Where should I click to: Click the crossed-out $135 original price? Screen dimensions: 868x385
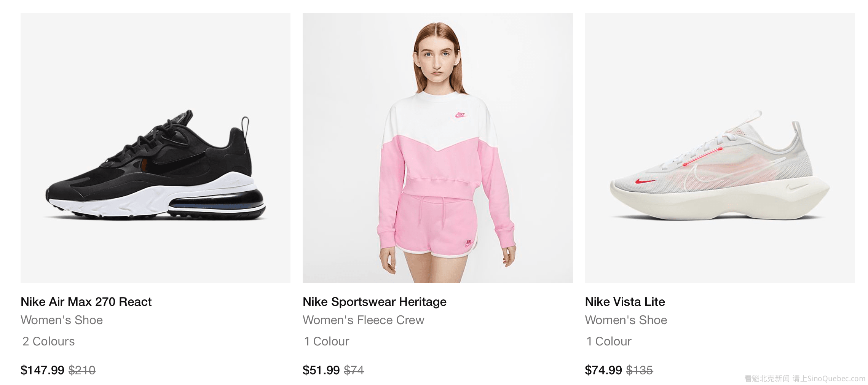[x=639, y=370]
